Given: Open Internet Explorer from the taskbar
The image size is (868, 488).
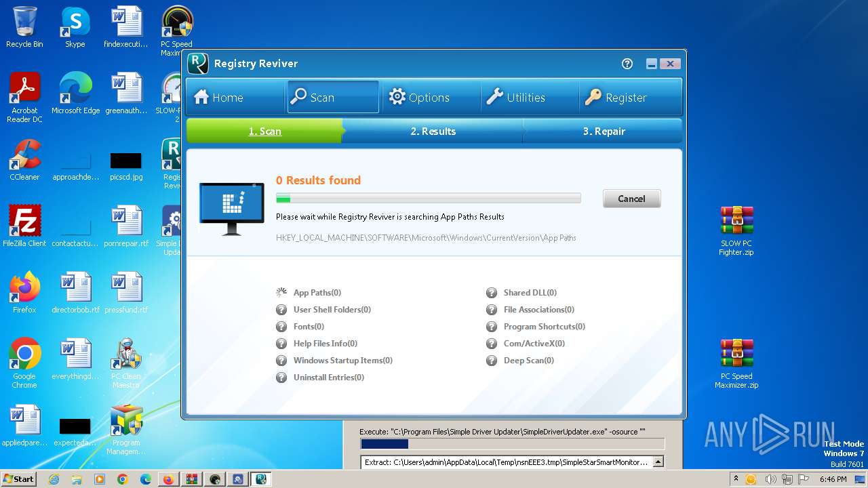Looking at the screenshot, I should (x=54, y=479).
